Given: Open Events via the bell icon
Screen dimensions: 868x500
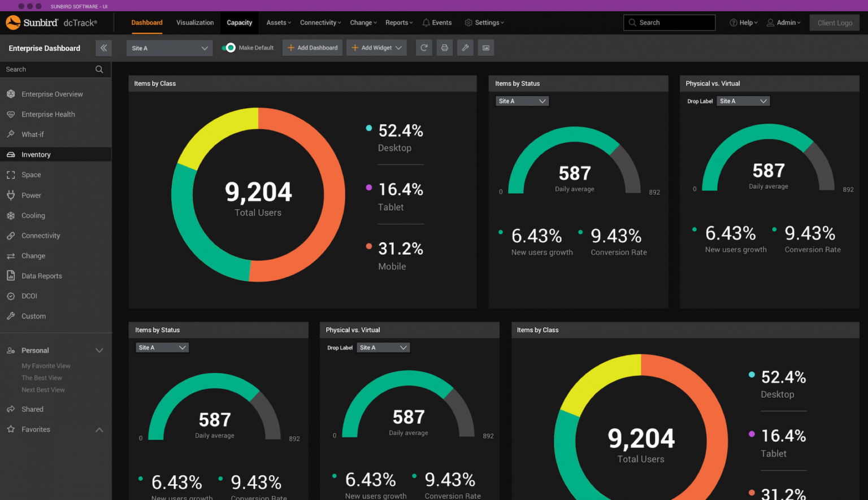Looking at the screenshot, I should [427, 23].
